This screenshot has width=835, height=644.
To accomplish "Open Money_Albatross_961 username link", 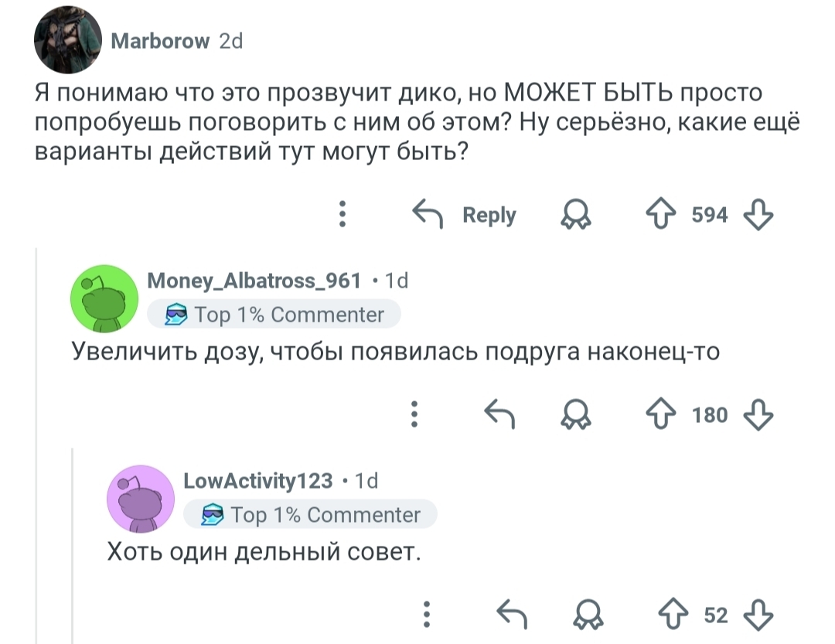I will pyautogui.click(x=254, y=281).
